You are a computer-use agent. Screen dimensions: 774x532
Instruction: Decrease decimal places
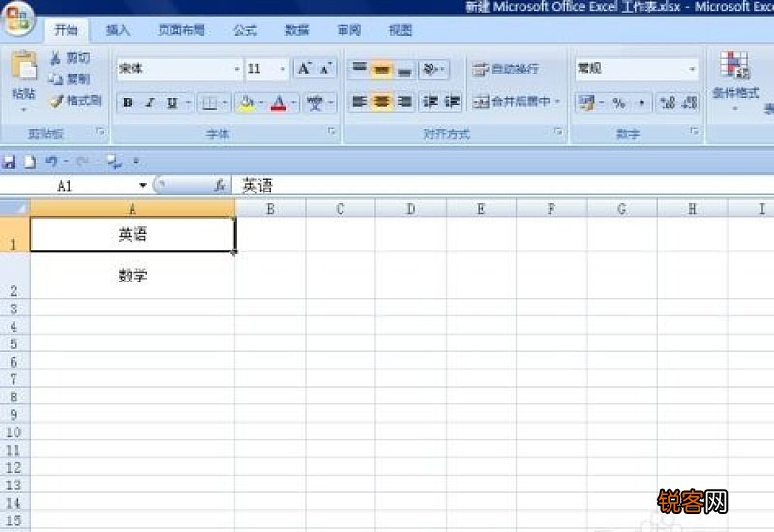(x=689, y=103)
